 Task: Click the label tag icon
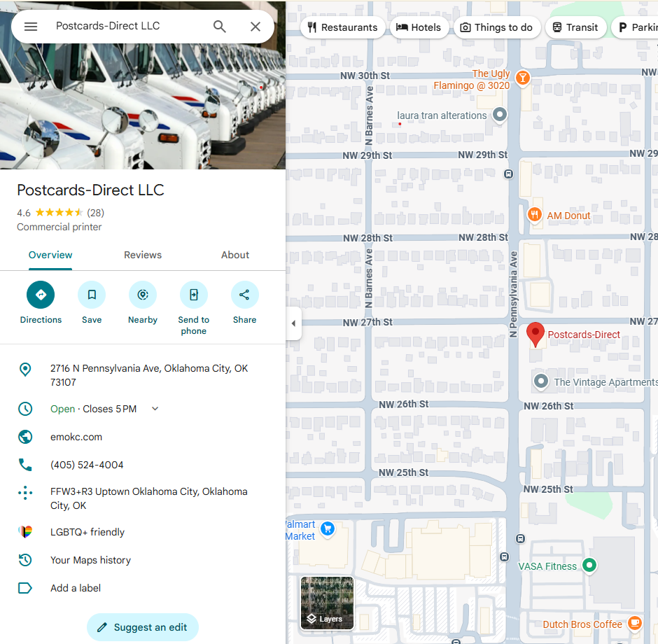[25, 588]
